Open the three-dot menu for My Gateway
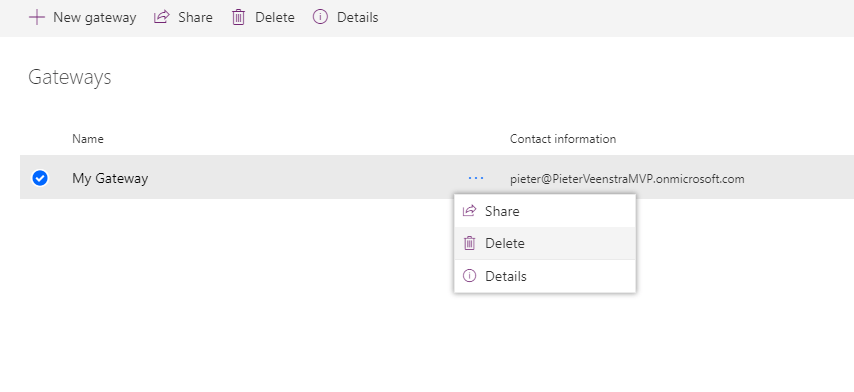This screenshot has height=392, width=854. click(x=475, y=178)
